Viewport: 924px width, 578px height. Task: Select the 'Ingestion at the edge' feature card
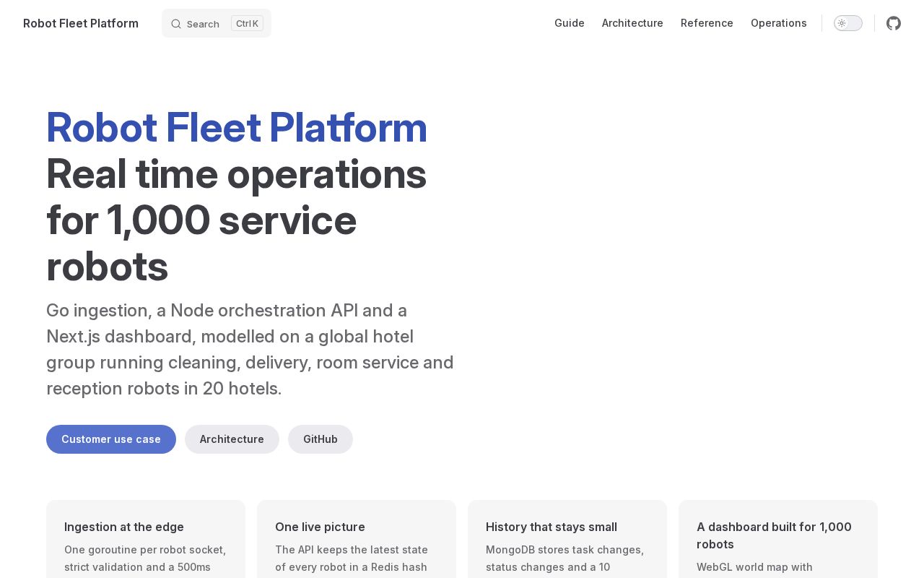tap(146, 539)
